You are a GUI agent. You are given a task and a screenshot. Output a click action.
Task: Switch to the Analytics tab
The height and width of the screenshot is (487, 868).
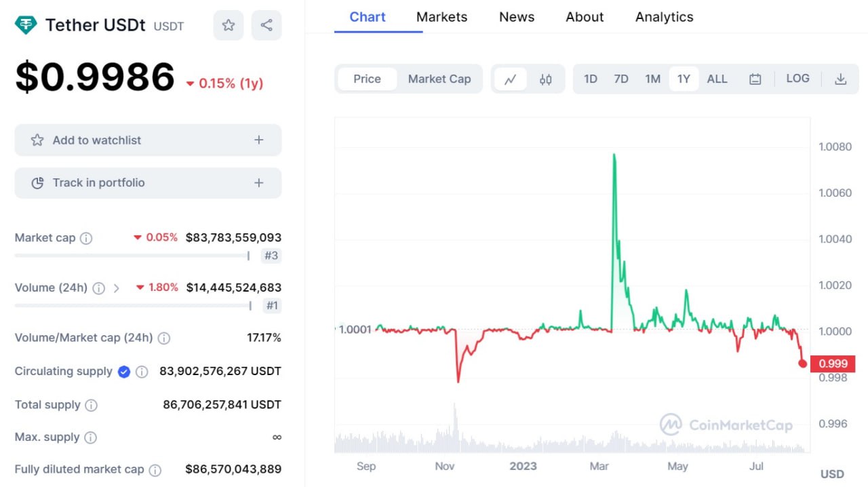coord(665,17)
